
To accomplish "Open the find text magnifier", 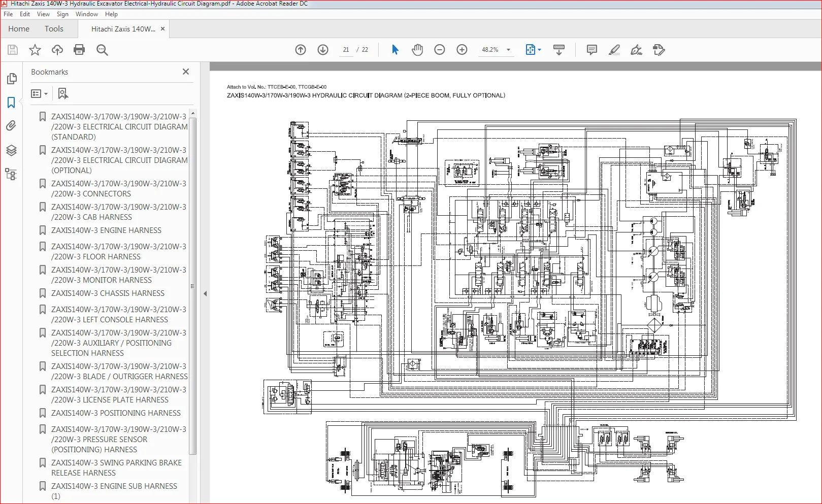I will pos(102,50).
